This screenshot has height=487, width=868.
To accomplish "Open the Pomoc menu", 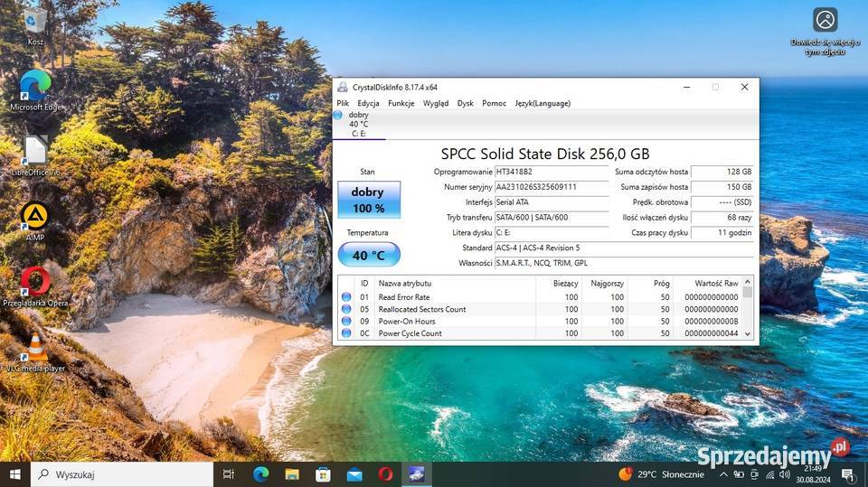I will click(494, 103).
